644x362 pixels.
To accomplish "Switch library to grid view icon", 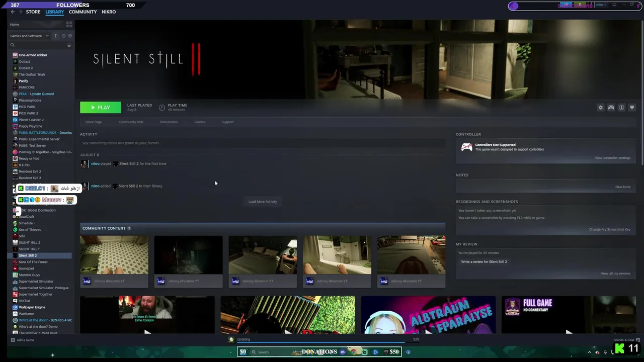I will point(69,24).
